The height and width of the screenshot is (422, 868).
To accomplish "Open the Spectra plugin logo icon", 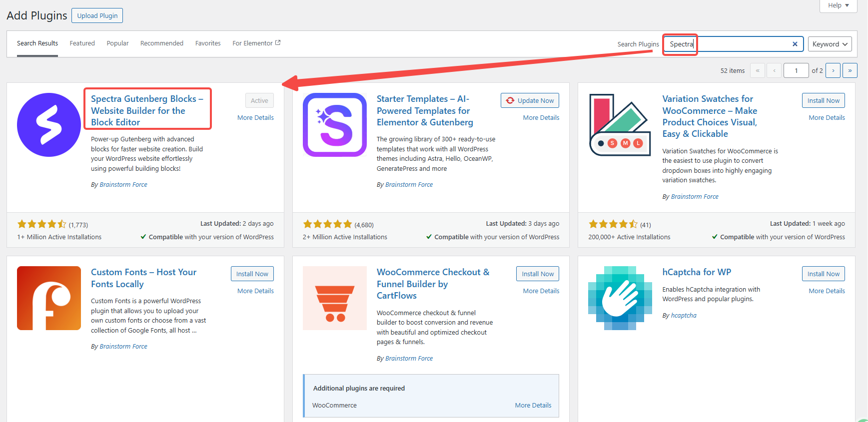I will click(49, 125).
